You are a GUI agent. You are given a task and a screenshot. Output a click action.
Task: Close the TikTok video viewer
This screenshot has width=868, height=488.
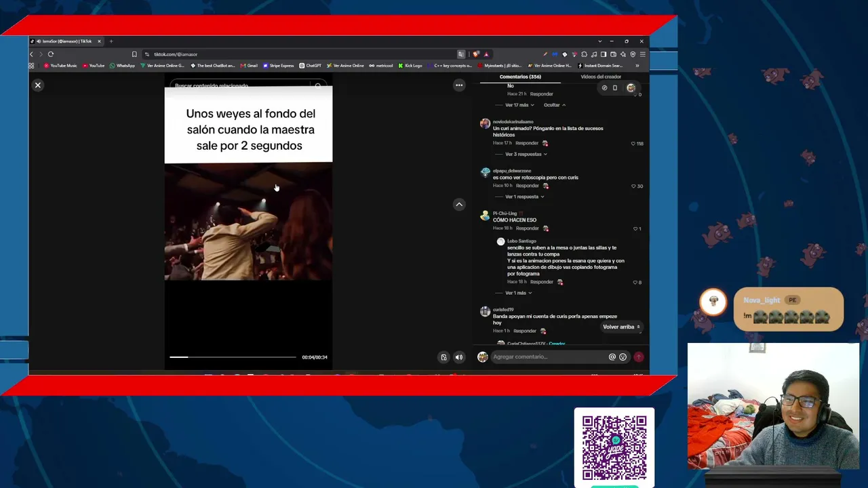pyautogui.click(x=38, y=85)
